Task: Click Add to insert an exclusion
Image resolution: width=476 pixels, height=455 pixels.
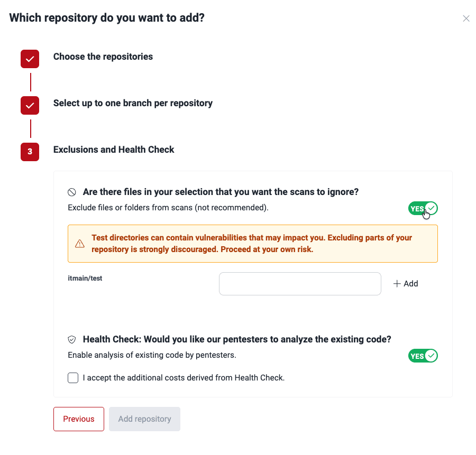Action: (x=406, y=283)
